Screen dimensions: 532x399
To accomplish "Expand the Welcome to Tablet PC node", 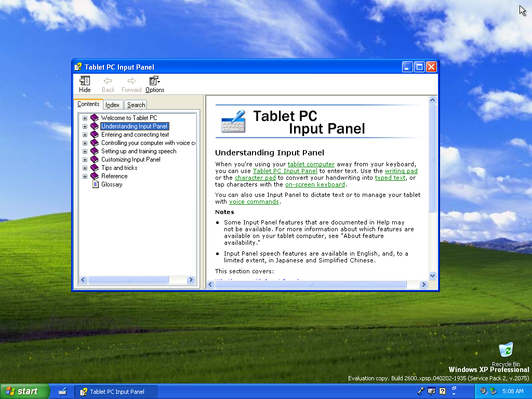I will 85,118.
